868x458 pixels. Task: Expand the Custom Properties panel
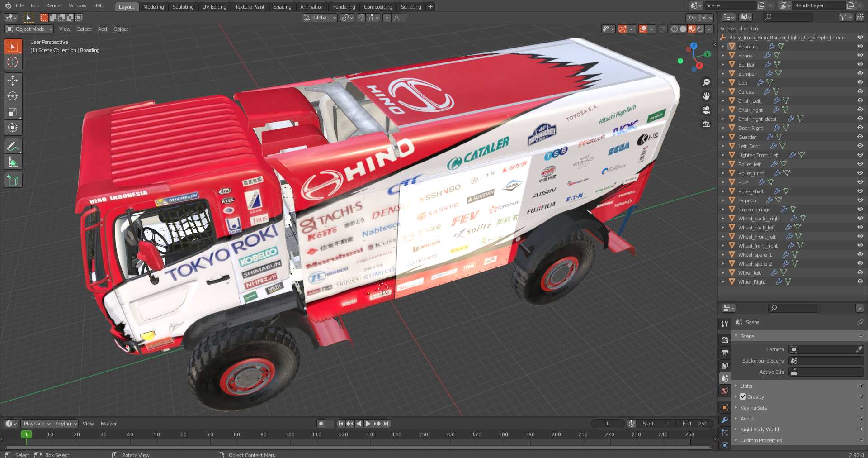tap(761, 440)
